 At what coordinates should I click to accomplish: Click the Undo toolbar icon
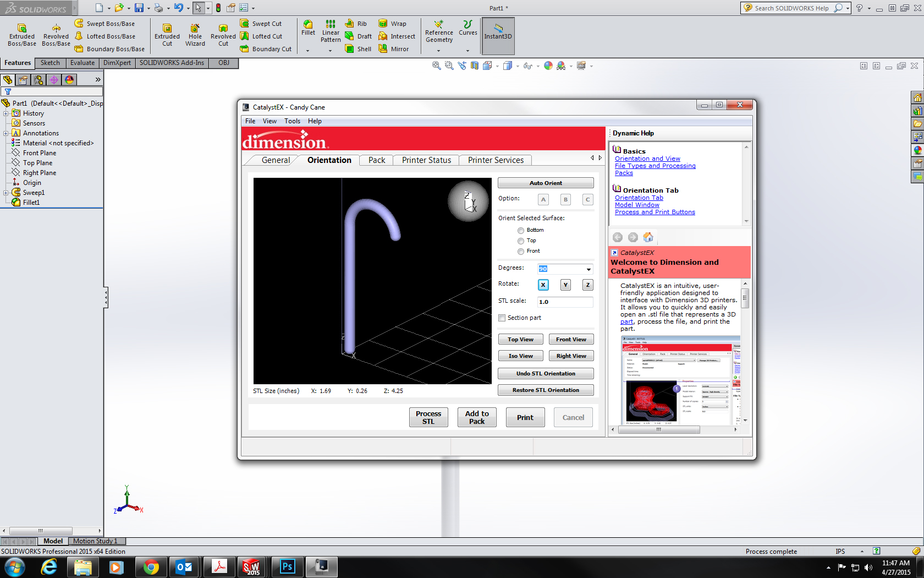(x=178, y=8)
